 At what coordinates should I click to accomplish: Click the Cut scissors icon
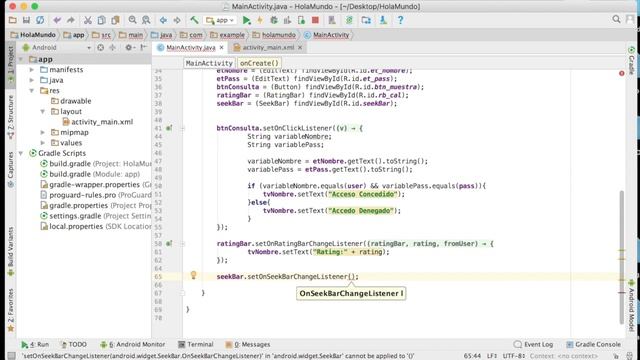click(x=88, y=20)
